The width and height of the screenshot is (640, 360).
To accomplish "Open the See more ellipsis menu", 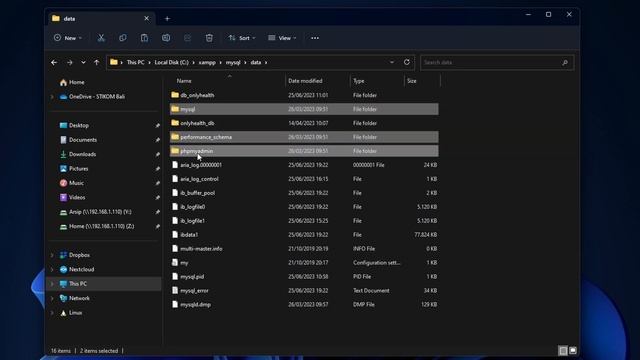I will [x=315, y=38].
